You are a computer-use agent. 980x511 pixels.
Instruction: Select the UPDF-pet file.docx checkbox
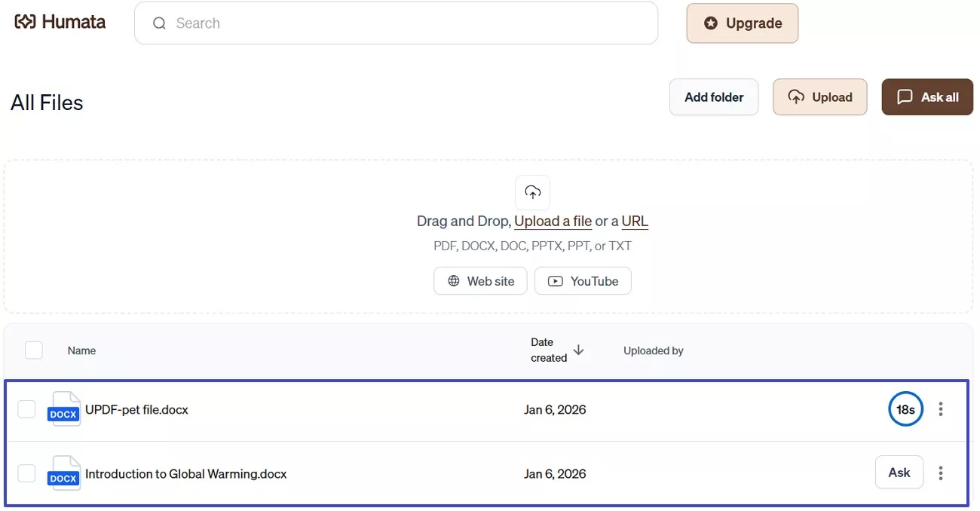(26, 409)
